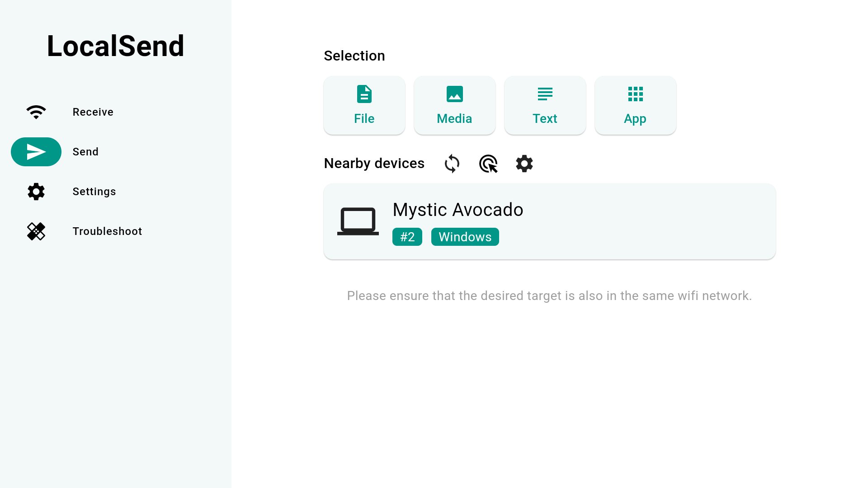Click the Receive wifi icon in the sidebar
The image size is (868, 488).
36,112
